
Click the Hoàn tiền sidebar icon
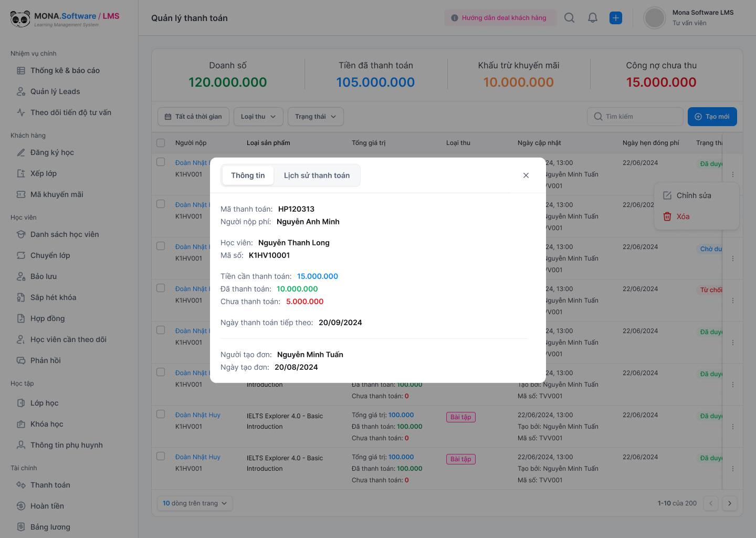pyautogui.click(x=21, y=506)
